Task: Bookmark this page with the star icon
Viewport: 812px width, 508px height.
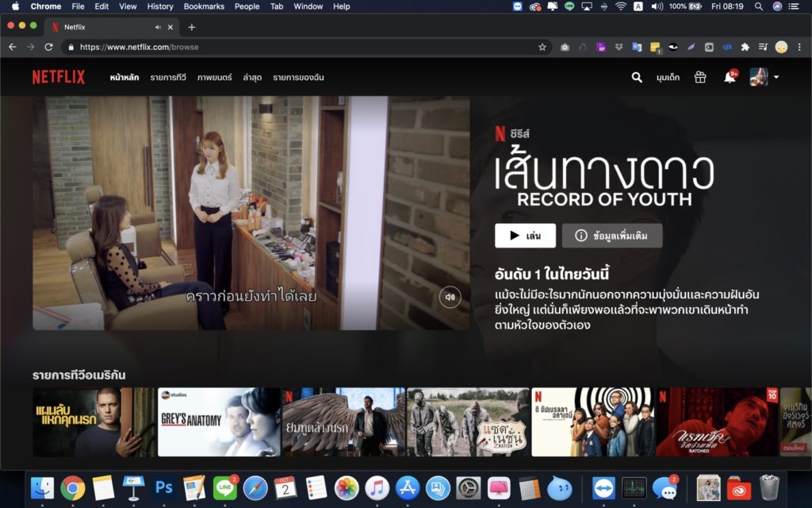Action: click(542, 47)
